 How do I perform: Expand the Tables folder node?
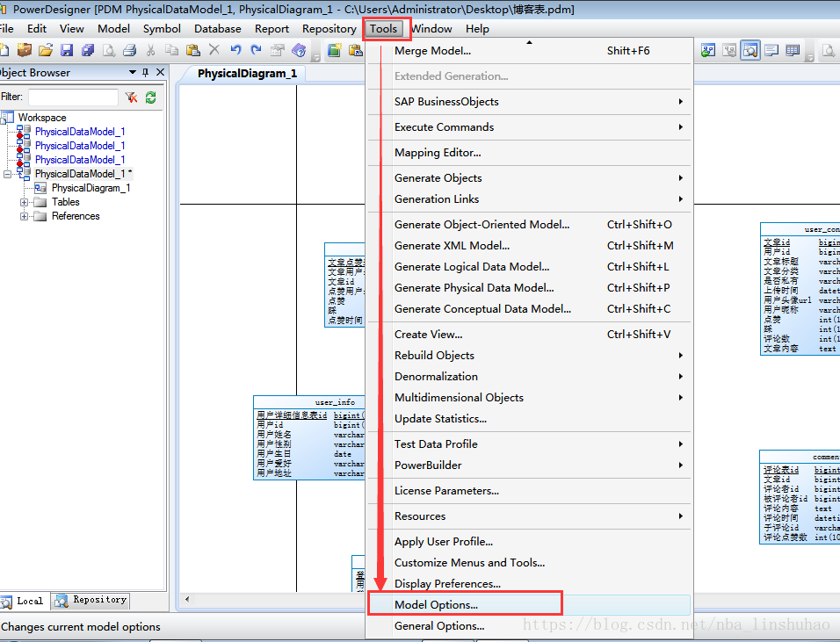[24, 202]
